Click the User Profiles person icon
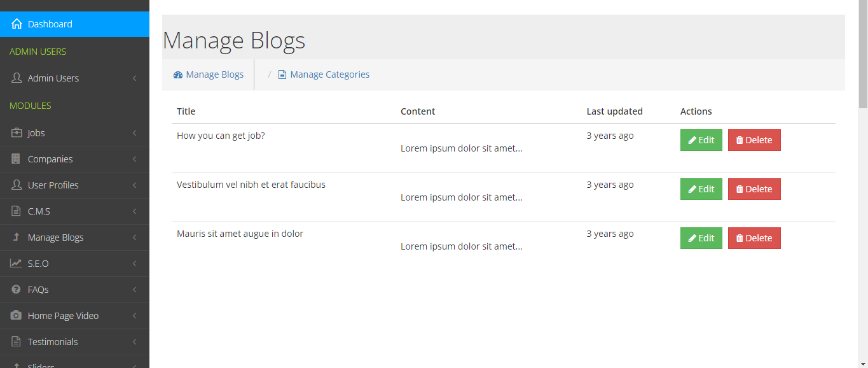The height and width of the screenshot is (368, 868). click(17, 185)
